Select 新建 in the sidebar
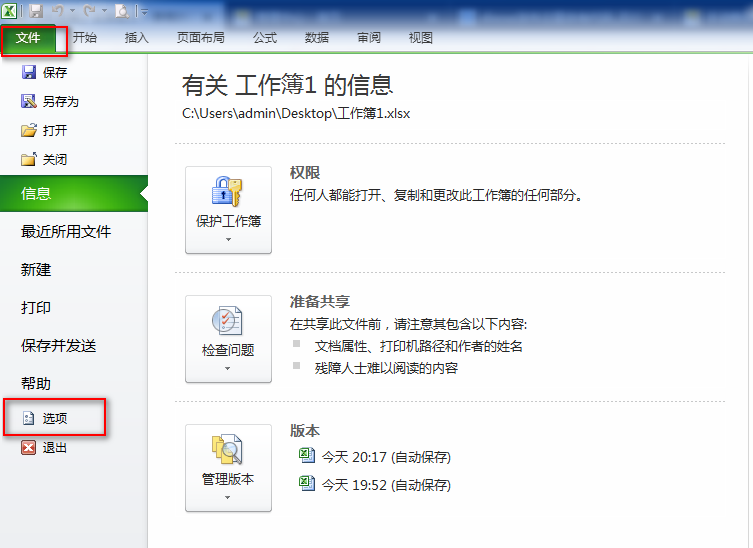Image resolution: width=753 pixels, height=548 pixels. [x=36, y=269]
